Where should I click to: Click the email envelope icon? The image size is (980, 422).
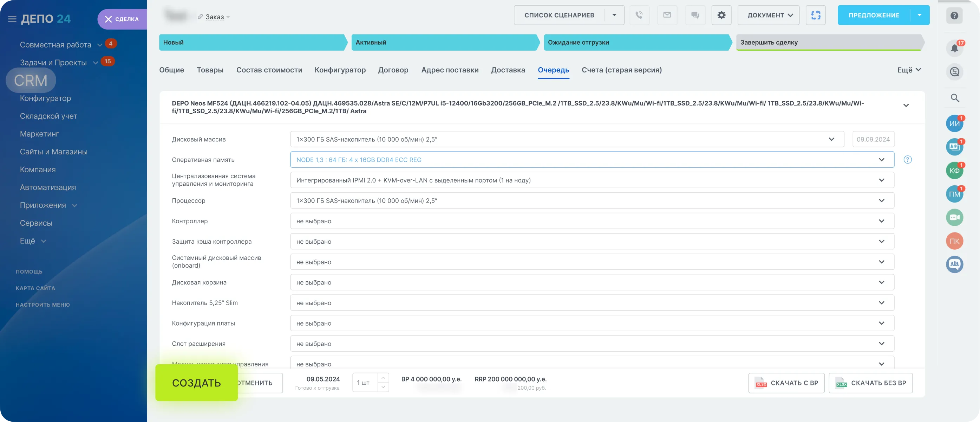tap(667, 15)
